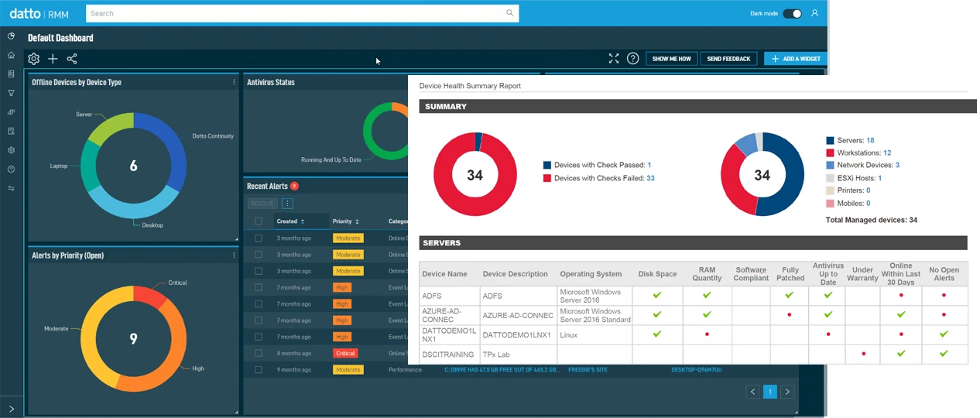Viewport: 980px width, 418px height.
Task: Select page 1 in alerts pagination
Action: click(x=770, y=392)
